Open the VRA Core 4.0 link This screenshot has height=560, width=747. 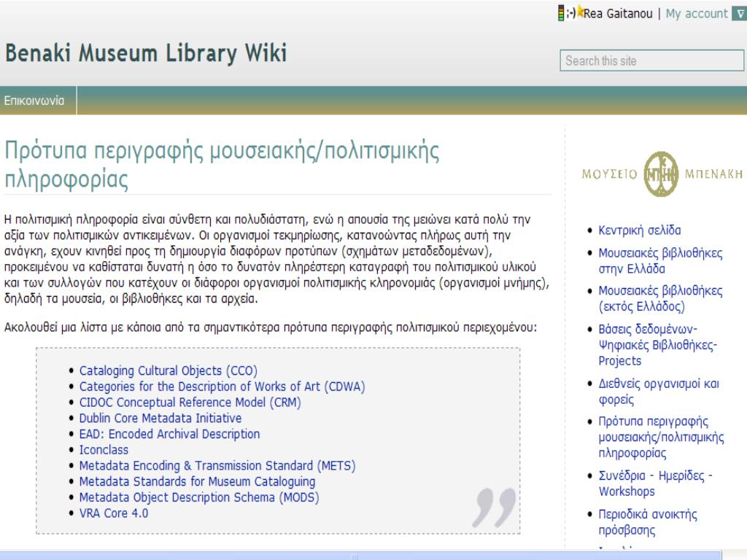113,513
